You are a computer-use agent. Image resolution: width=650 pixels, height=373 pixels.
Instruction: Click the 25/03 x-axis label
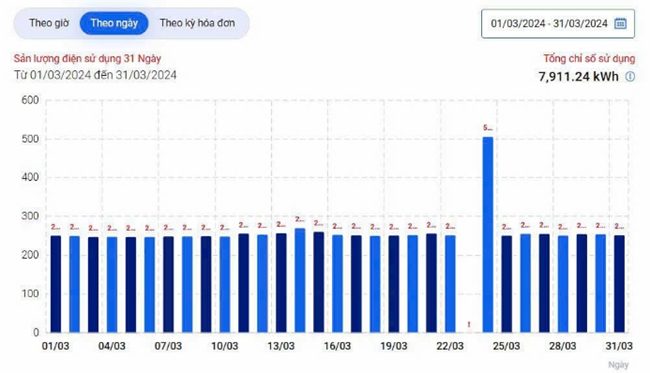click(x=507, y=346)
